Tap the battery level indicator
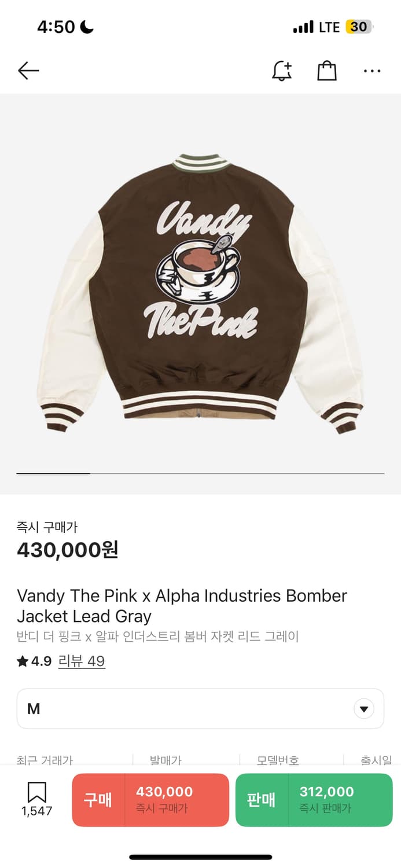Screen dimensions: 401x868 click(359, 27)
